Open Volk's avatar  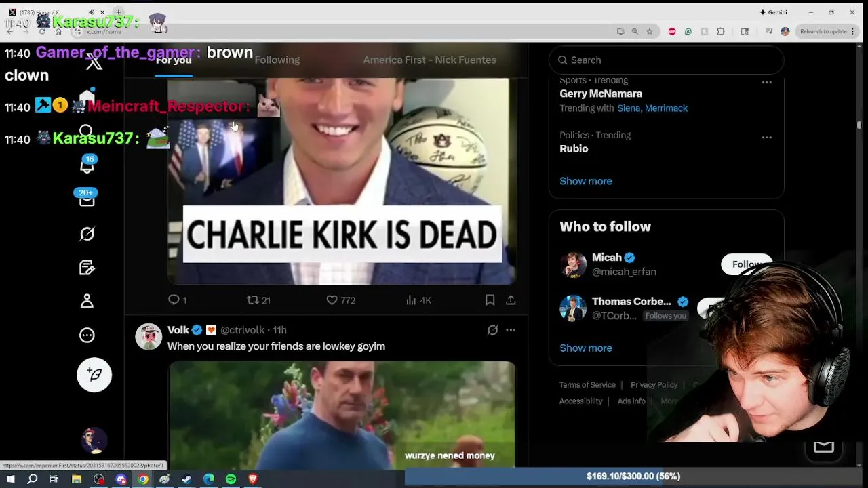[x=149, y=336]
